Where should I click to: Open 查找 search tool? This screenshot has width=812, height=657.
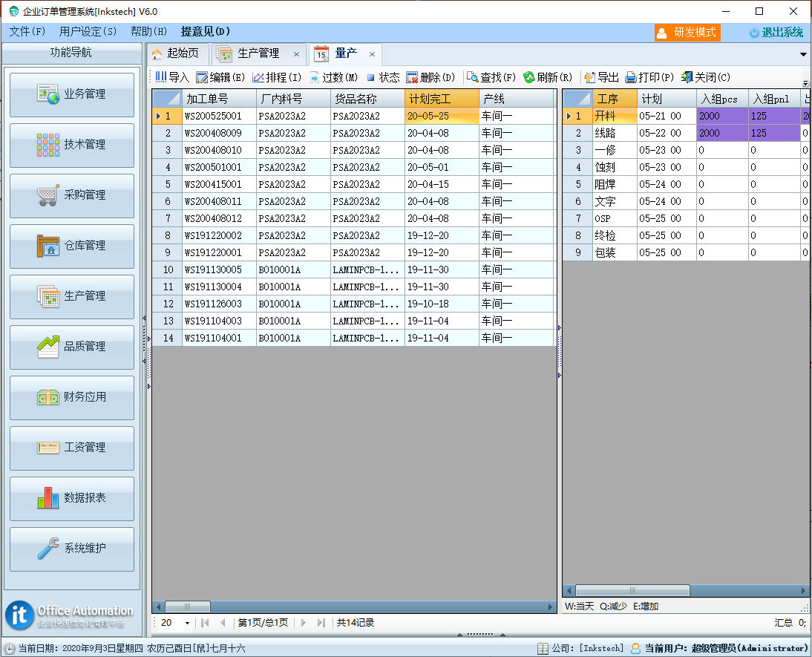pyautogui.click(x=472, y=77)
